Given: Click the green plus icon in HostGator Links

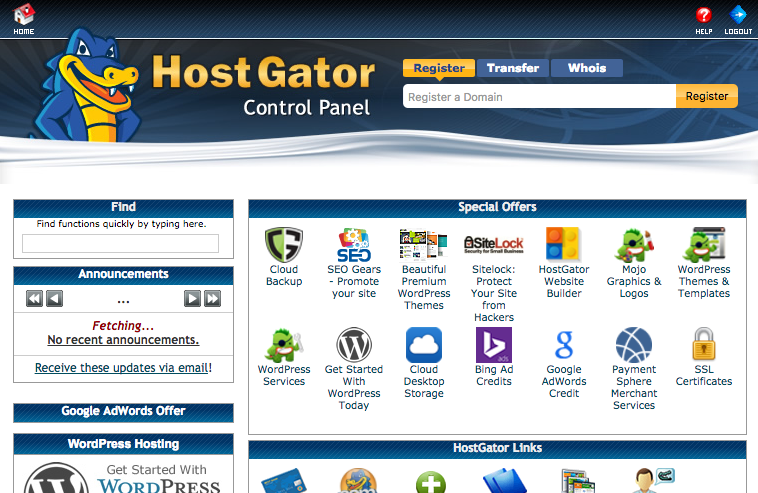Looking at the screenshot, I should [431, 482].
